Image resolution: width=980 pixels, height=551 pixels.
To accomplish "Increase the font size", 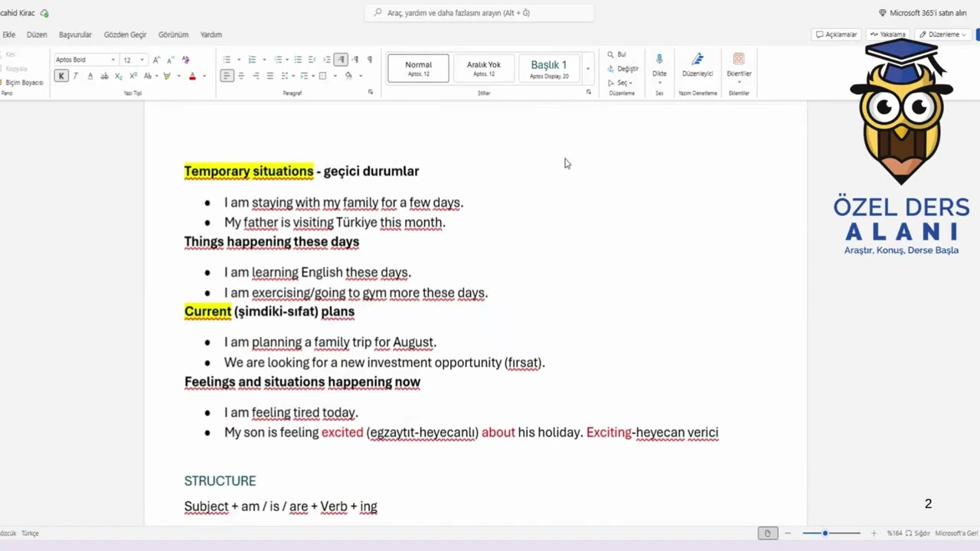I will tap(156, 60).
